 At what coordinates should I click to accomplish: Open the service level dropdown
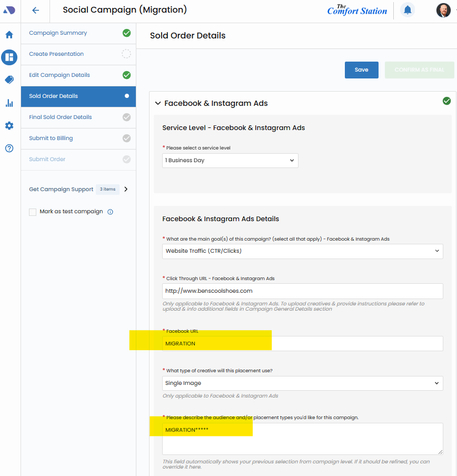[x=230, y=161]
